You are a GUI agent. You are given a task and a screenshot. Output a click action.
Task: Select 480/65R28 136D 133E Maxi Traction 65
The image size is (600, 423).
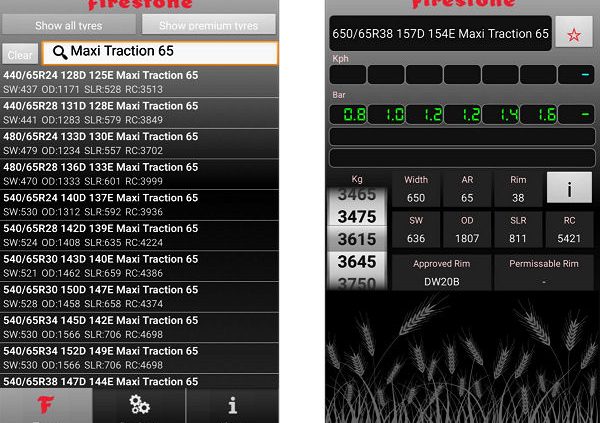[139, 174]
